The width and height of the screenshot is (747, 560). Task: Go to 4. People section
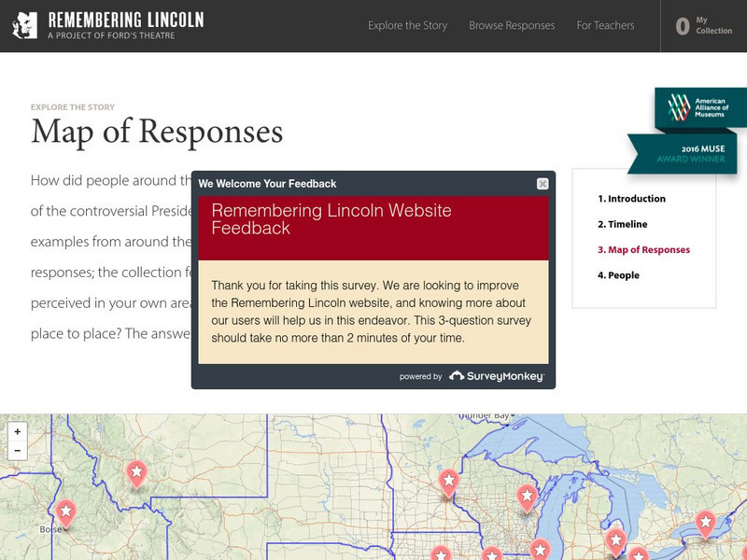618,275
